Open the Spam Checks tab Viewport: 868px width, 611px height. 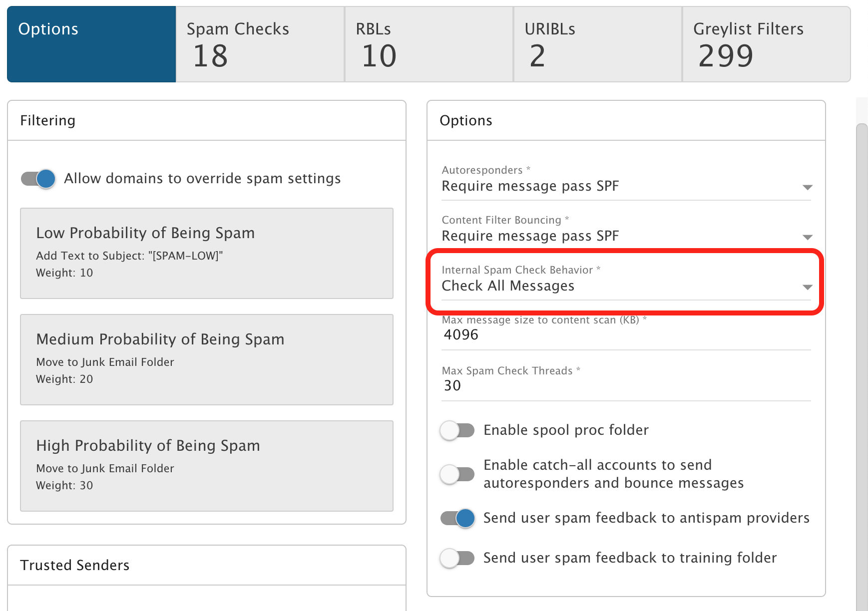(260, 44)
